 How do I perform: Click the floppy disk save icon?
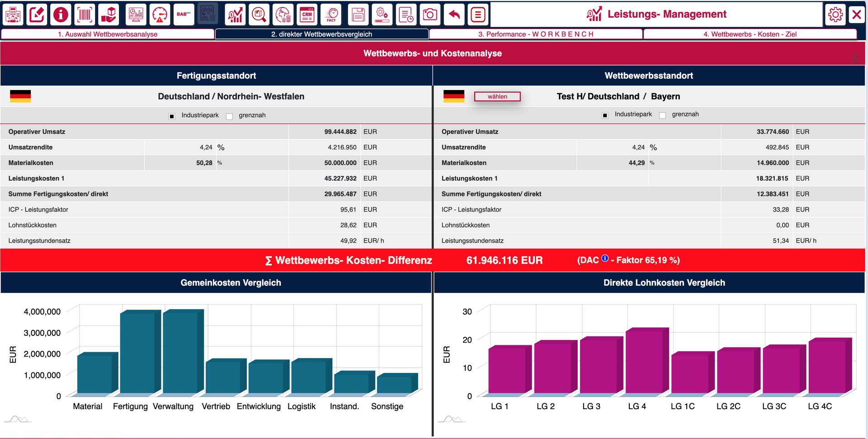pos(358,14)
